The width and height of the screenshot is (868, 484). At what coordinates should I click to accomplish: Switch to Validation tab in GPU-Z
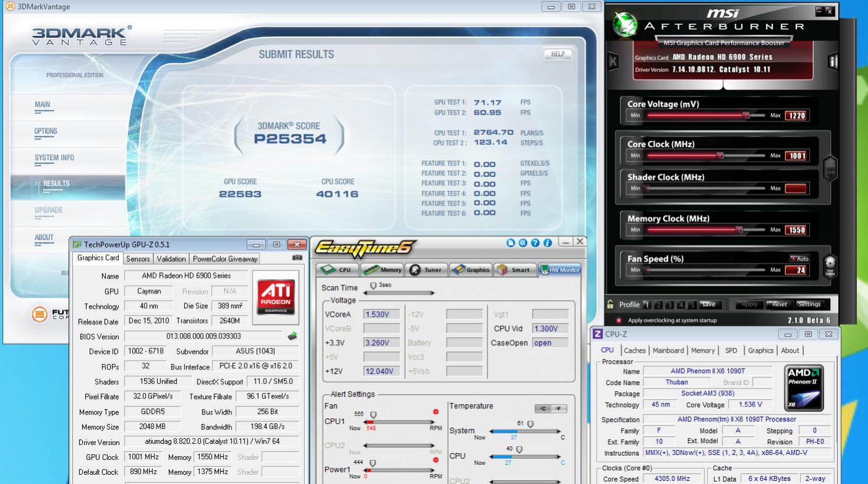tap(171, 259)
